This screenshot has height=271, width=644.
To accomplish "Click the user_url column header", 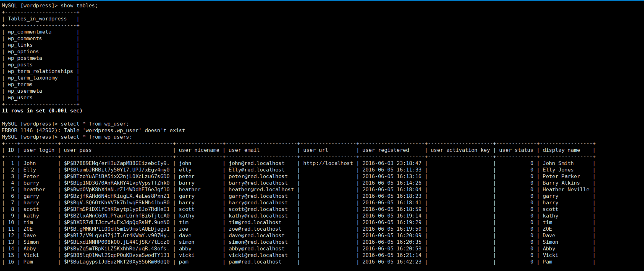I will 316,150.
